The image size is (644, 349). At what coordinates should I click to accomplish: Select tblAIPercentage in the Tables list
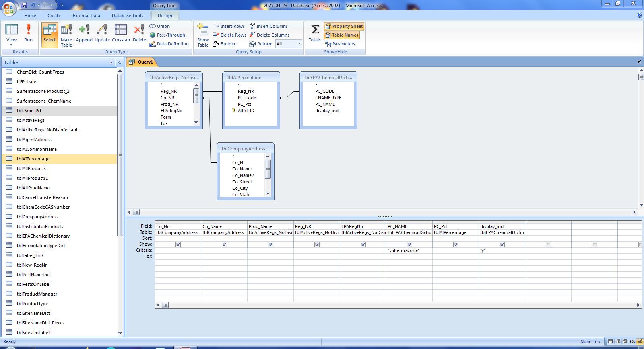[x=59, y=159]
